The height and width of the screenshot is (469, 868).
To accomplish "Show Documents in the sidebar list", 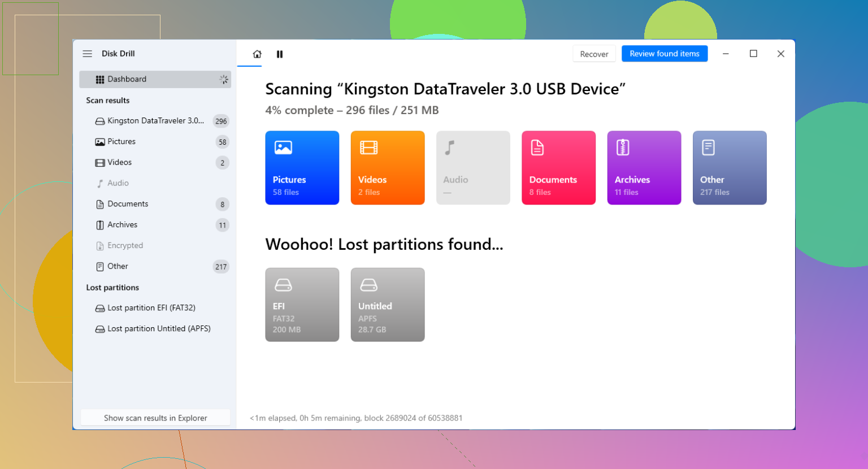I will [155, 204].
